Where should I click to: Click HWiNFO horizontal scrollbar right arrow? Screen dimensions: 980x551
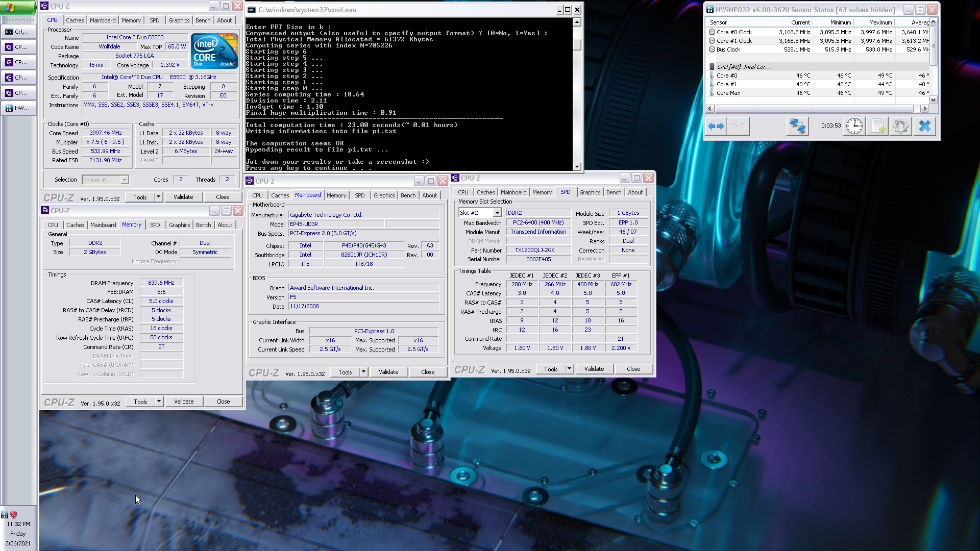[x=924, y=109]
